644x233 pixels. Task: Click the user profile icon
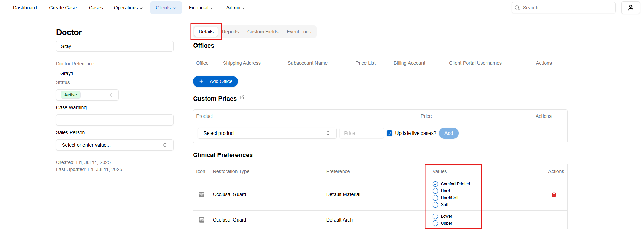(x=630, y=8)
